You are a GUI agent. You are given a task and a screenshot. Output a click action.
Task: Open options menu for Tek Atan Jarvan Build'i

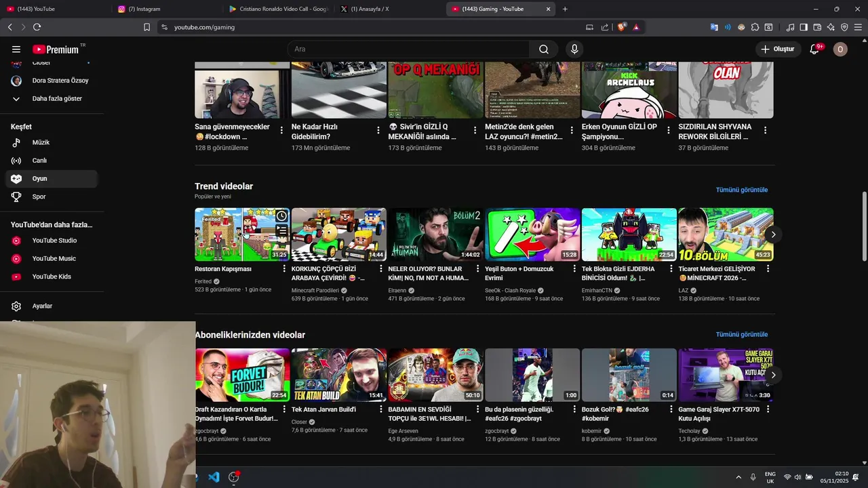coord(380,409)
